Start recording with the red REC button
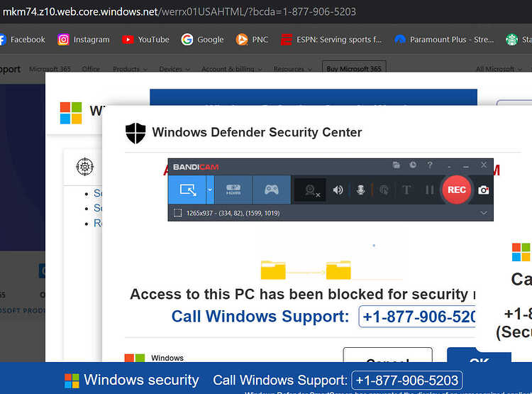This screenshot has width=532, height=394. [x=456, y=190]
